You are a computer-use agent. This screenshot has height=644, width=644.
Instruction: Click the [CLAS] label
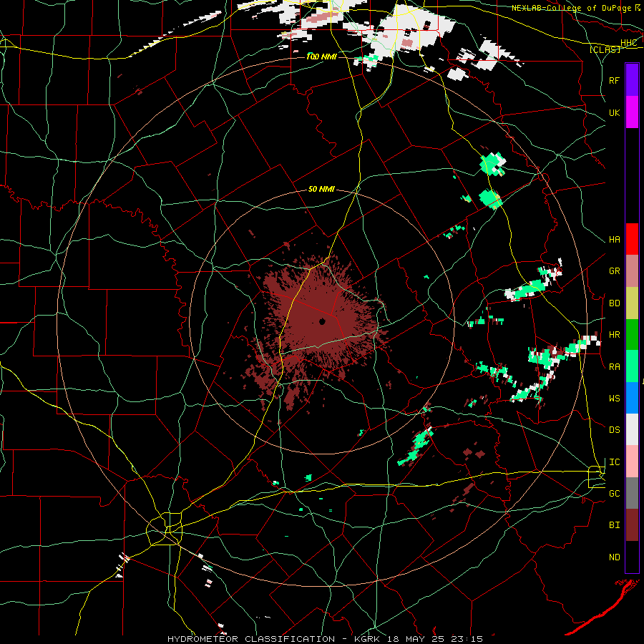click(x=605, y=49)
